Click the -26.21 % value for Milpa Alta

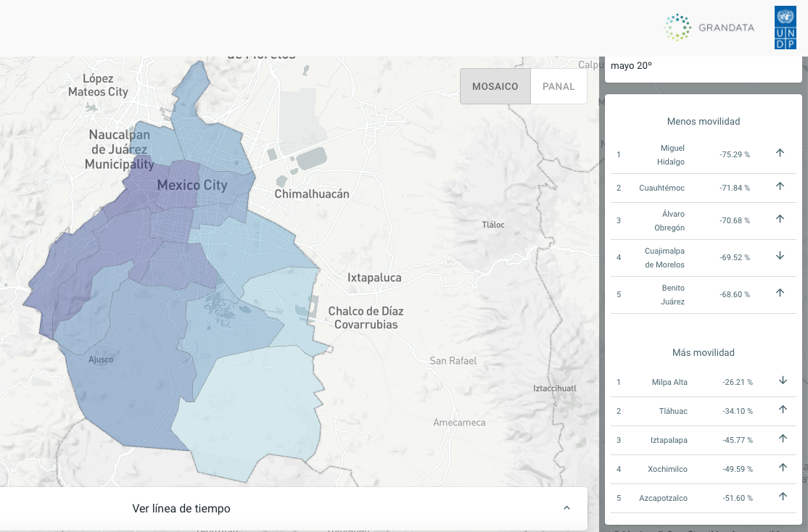coord(738,382)
